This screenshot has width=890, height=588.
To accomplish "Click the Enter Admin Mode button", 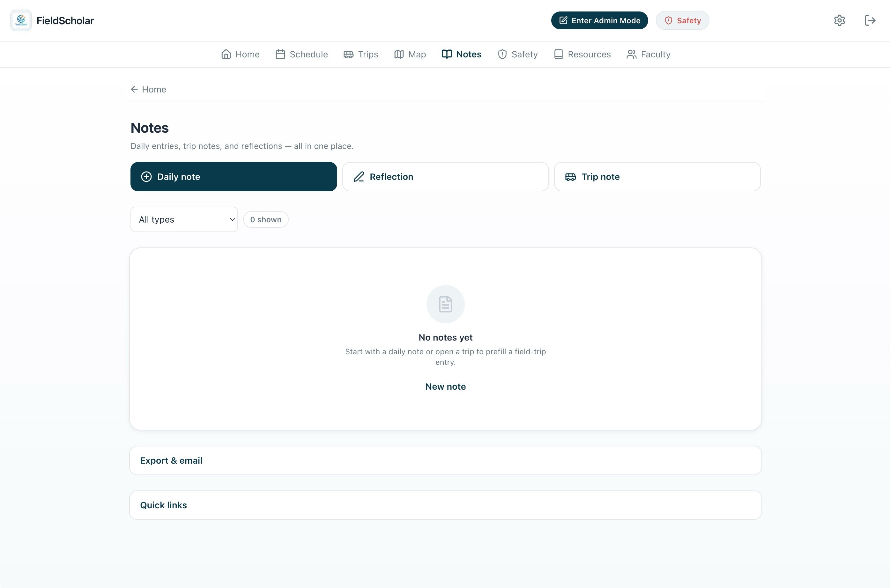I will 599,20.
